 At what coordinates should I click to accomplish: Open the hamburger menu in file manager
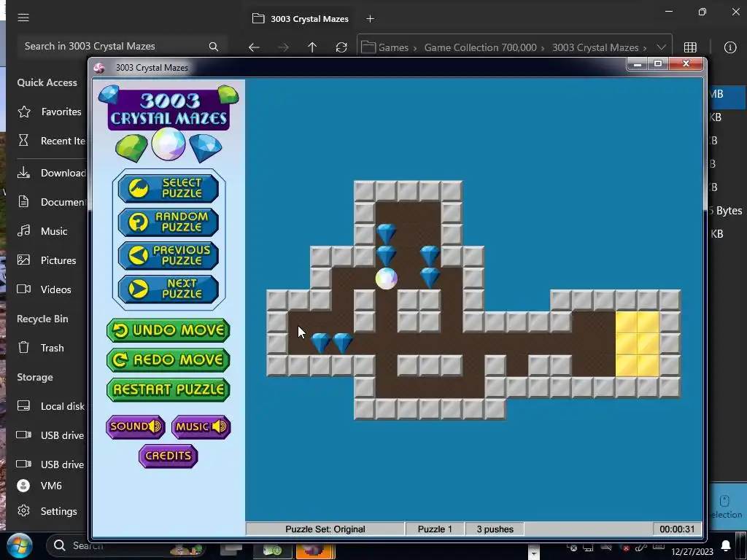23,17
